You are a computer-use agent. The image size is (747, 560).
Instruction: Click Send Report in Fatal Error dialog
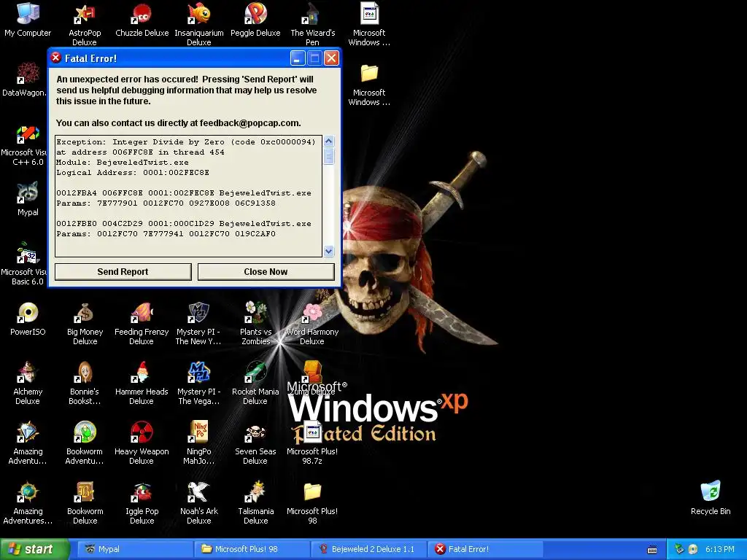tap(123, 272)
